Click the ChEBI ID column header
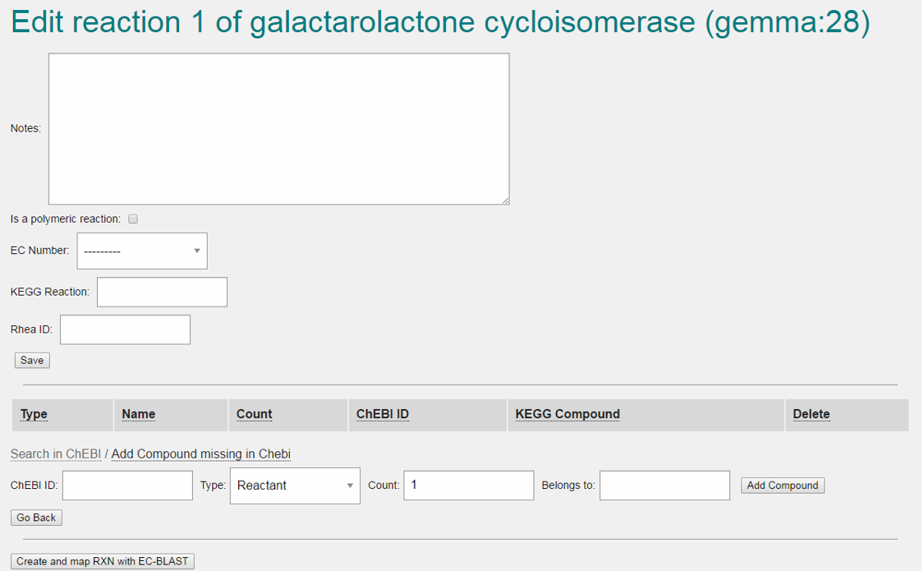The height and width of the screenshot is (571, 924). click(x=382, y=414)
